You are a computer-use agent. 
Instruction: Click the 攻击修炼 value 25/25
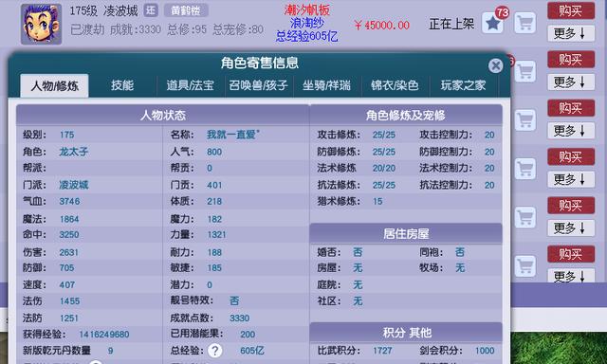(384, 135)
